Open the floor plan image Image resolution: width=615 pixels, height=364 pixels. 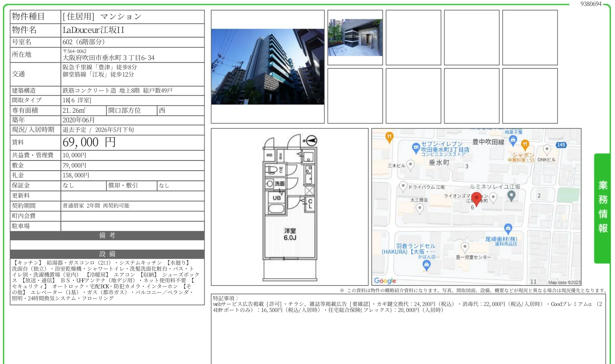pos(289,206)
